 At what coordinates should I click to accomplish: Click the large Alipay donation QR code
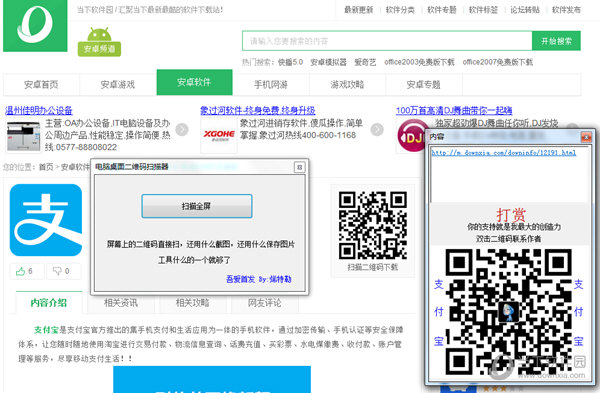pos(509,312)
